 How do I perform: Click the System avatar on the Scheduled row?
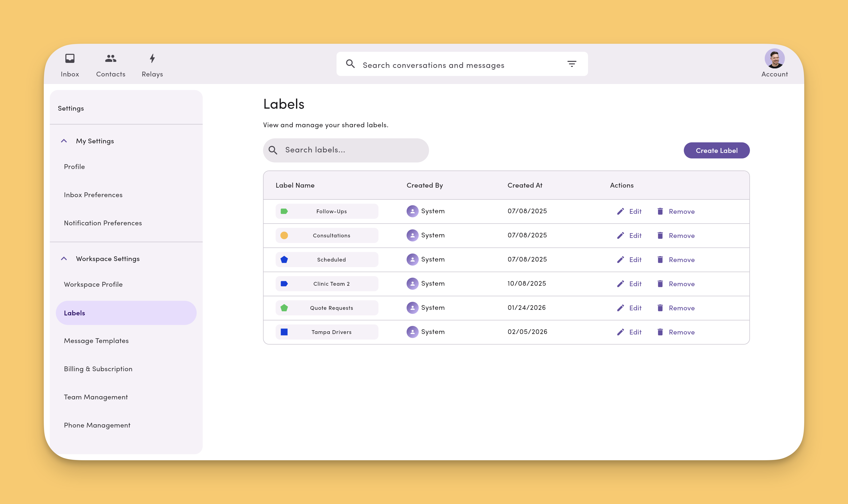click(412, 259)
